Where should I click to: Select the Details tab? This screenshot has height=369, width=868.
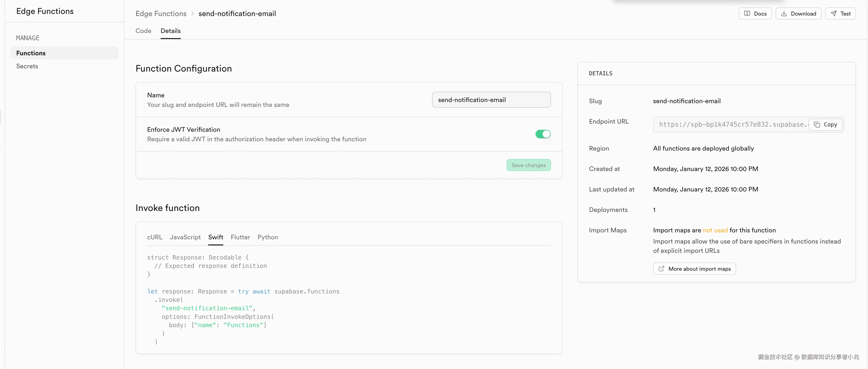pyautogui.click(x=171, y=31)
